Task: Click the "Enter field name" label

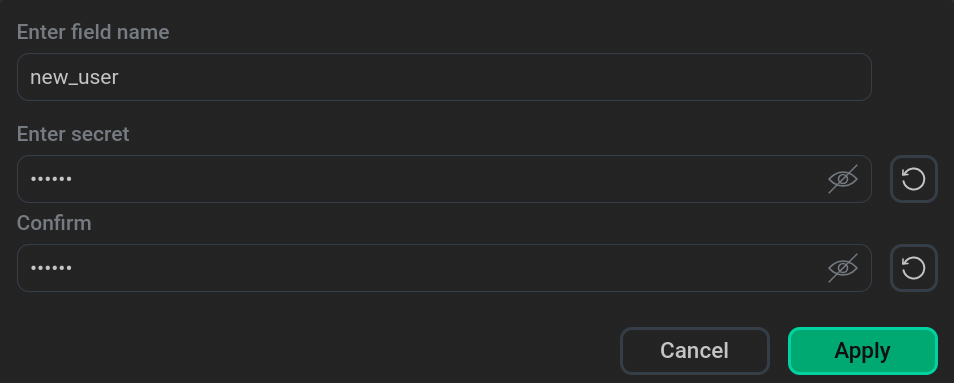Action: click(x=93, y=32)
